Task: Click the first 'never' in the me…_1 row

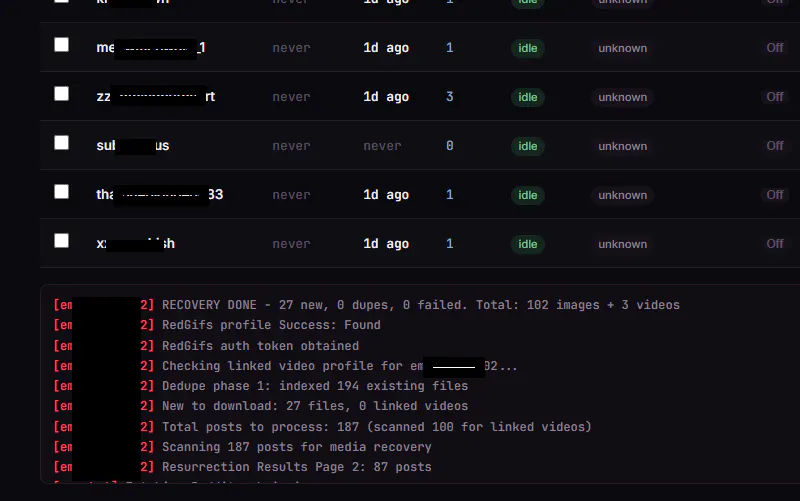Action: coord(291,48)
